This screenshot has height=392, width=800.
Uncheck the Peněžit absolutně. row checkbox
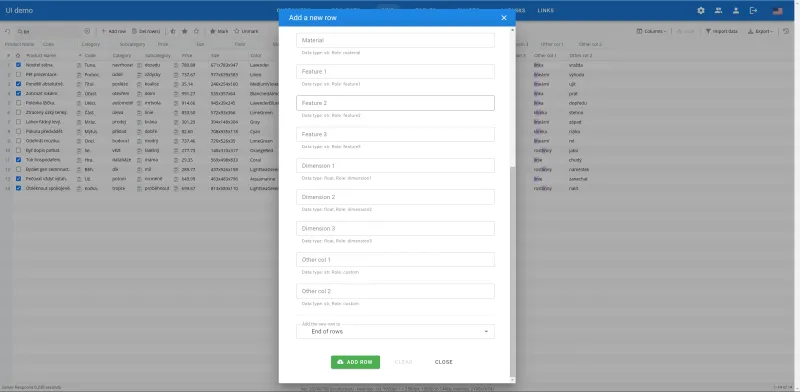pyautogui.click(x=18, y=84)
